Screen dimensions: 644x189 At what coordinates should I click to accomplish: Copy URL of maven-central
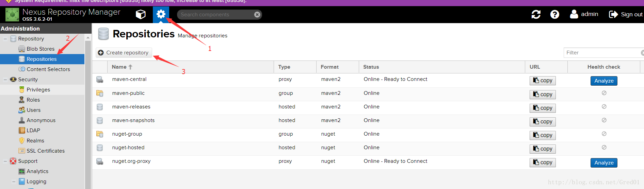coord(543,81)
